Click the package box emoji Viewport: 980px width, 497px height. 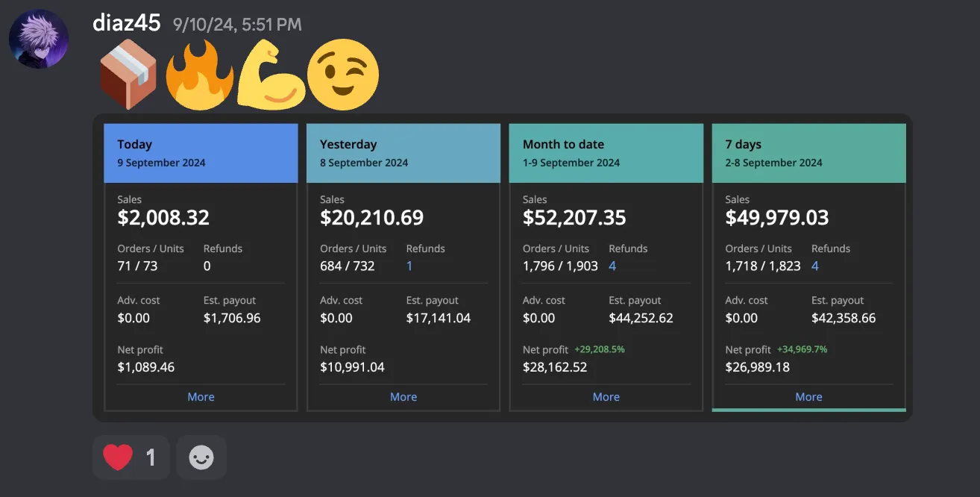[128, 75]
